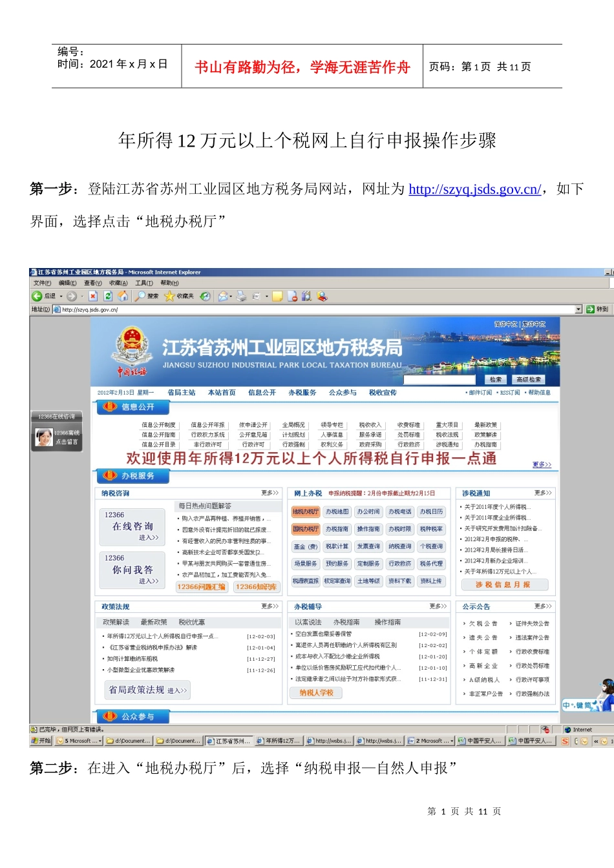The image size is (614, 868).
Task: Click the 本站首页 navigation item
Action: click(x=222, y=393)
